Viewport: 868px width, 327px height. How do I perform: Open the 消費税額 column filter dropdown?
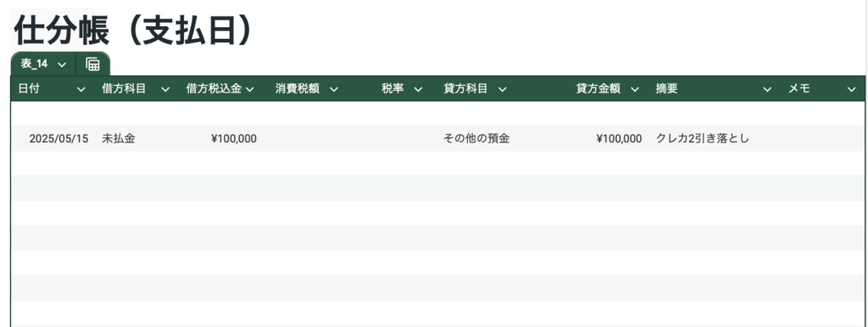[334, 90]
